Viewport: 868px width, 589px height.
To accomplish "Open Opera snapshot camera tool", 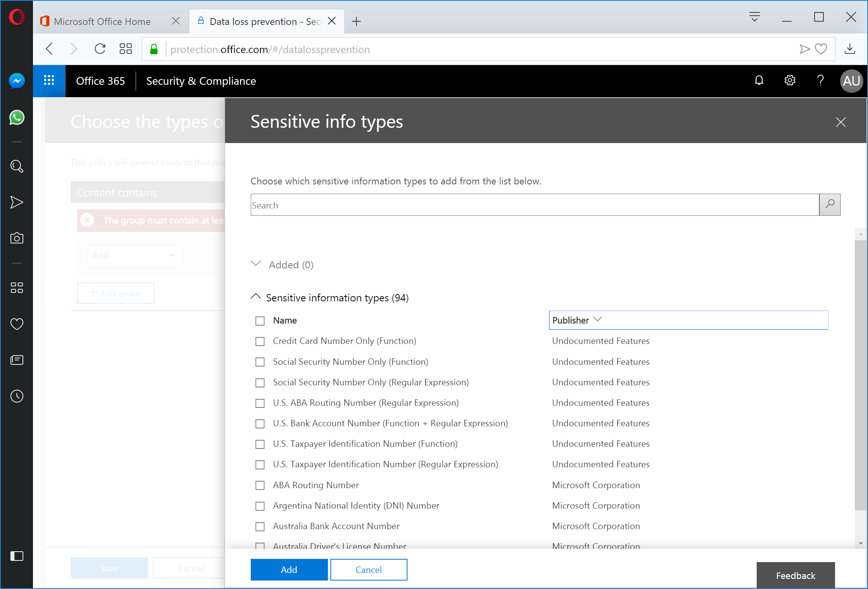I will tap(16, 238).
